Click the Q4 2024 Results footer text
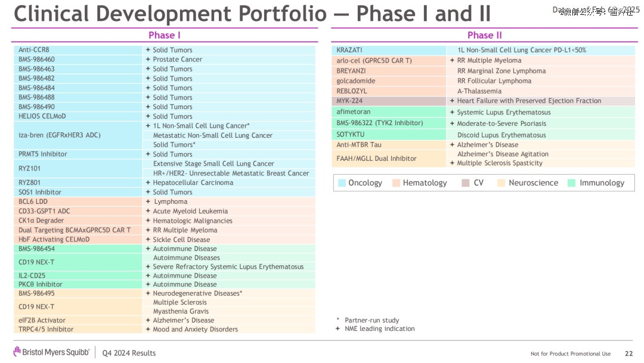The image size is (644, 363). click(129, 353)
